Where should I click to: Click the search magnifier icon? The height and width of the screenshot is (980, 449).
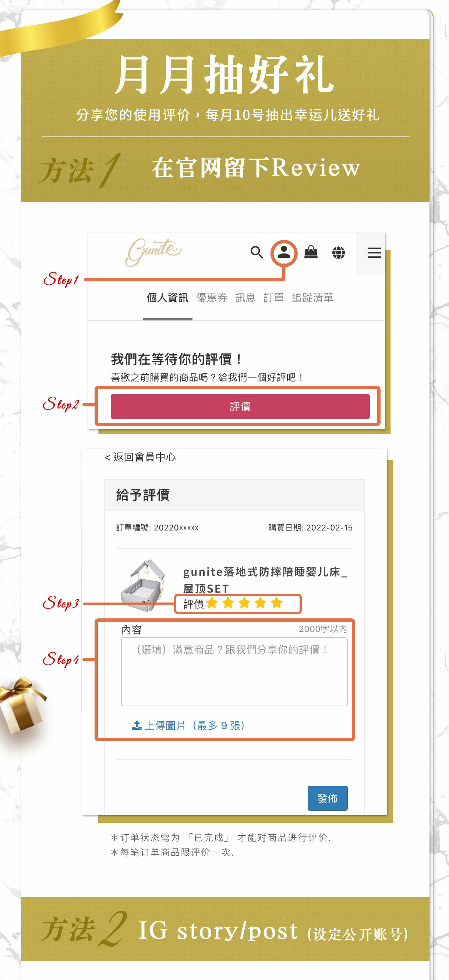tap(257, 252)
